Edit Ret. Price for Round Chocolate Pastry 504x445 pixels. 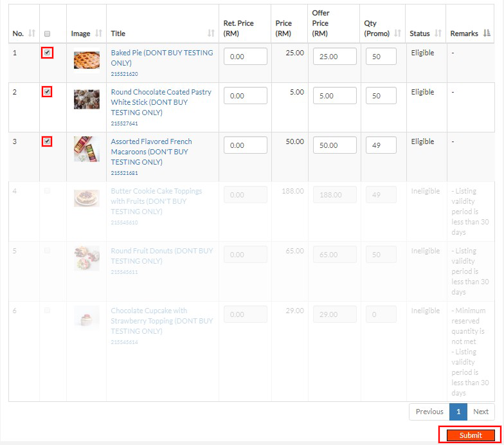tap(246, 95)
